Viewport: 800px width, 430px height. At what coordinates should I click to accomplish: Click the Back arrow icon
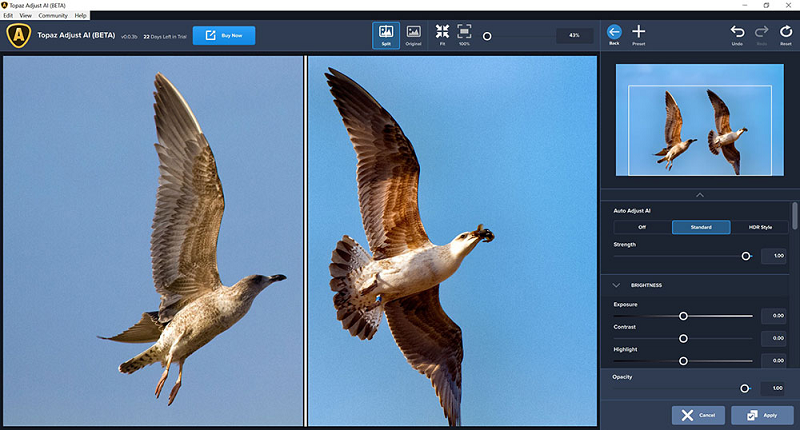pos(614,35)
